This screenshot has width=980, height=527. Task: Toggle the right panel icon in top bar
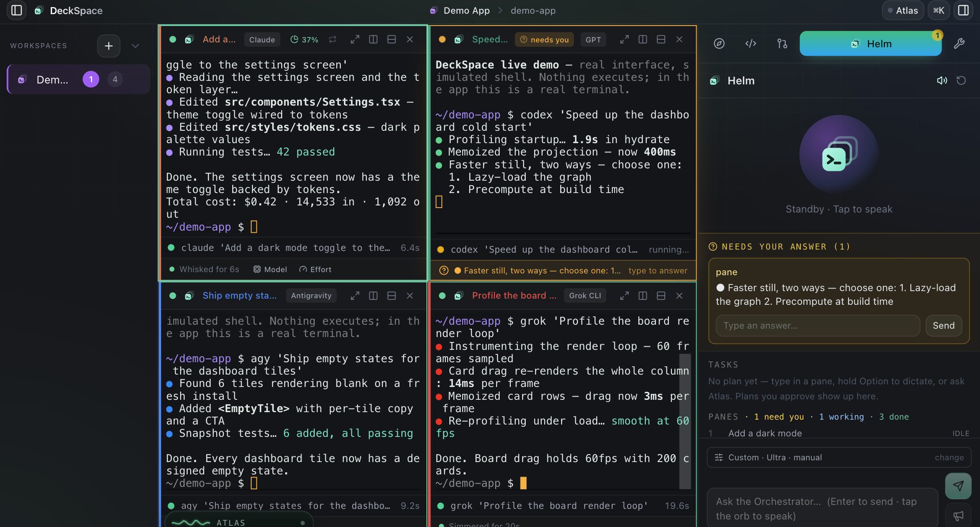click(963, 10)
